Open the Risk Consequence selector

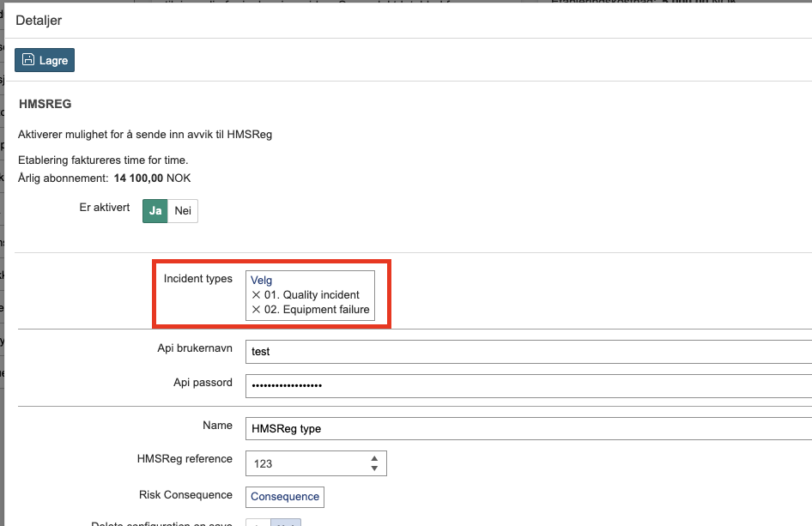click(x=285, y=497)
